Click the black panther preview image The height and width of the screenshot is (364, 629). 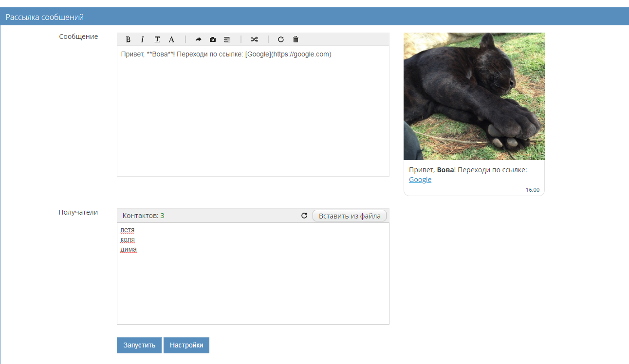(x=474, y=96)
